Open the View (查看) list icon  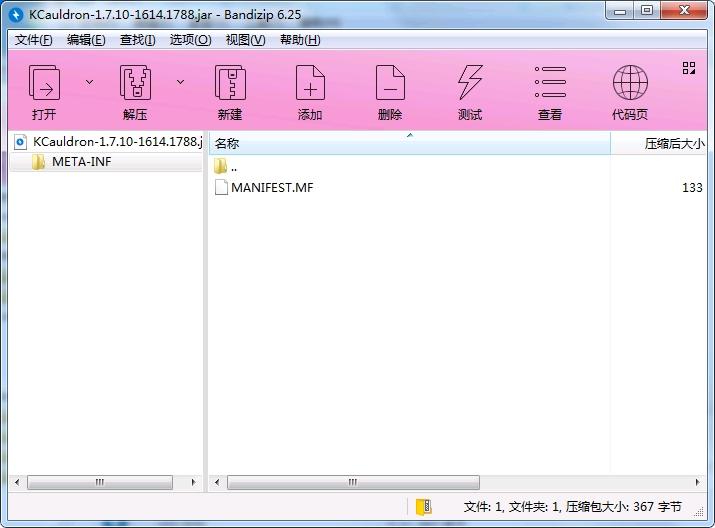550,82
